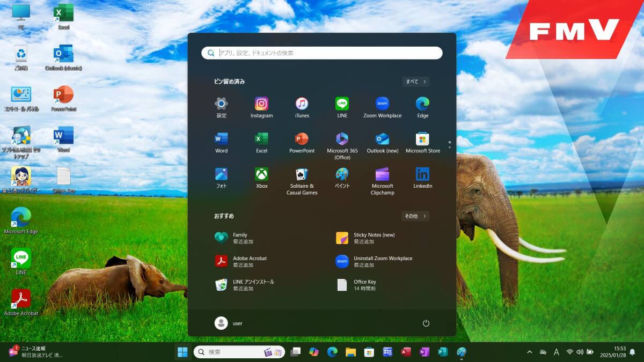Open Task View on the taskbar
The height and width of the screenshot is (362, 644).
pyautogui.click(x=295, y=352)
